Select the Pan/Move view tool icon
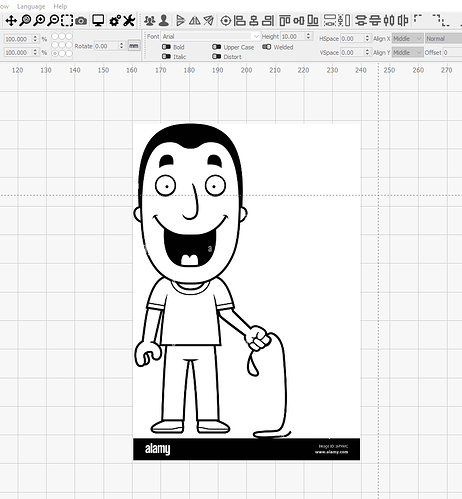The width and height of the screenshot is (462, 499). tap(11, 21)
